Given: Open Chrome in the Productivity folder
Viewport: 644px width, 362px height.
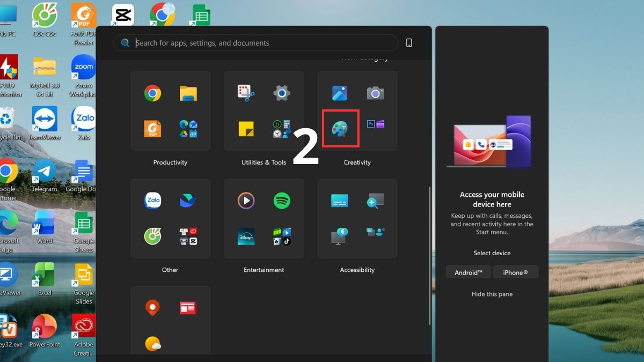Looking at the screenshot, I should tap(152, 92).
